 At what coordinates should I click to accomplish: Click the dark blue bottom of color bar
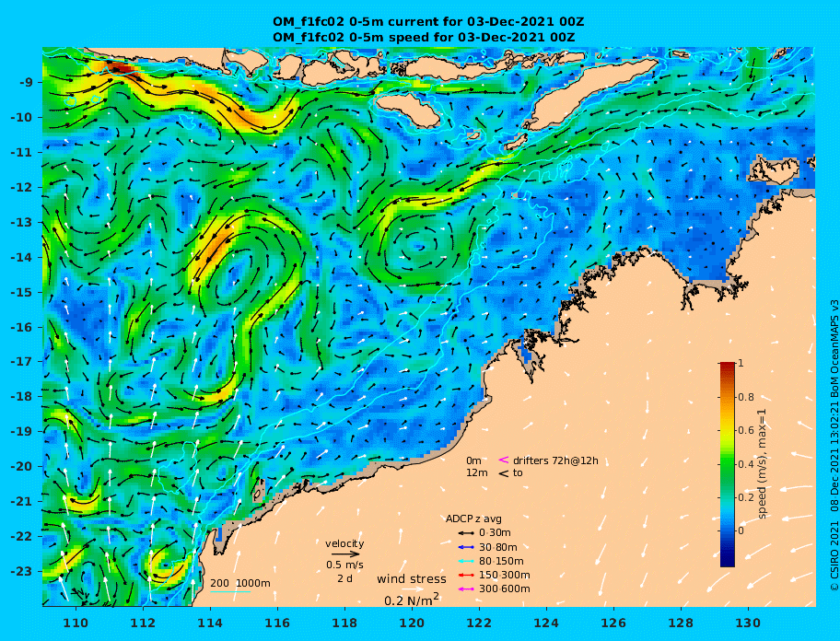pos(728,561)
